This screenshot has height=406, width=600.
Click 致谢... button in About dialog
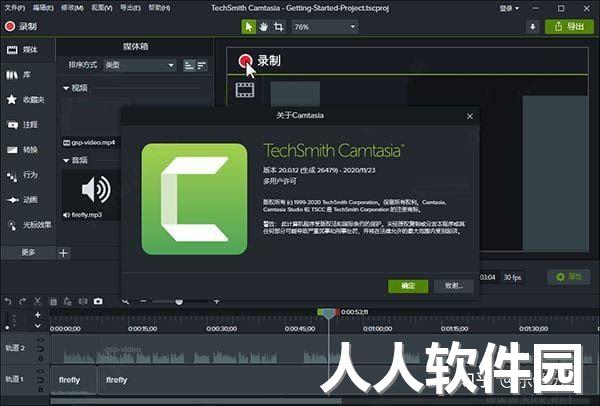click(x=453, y=286)
